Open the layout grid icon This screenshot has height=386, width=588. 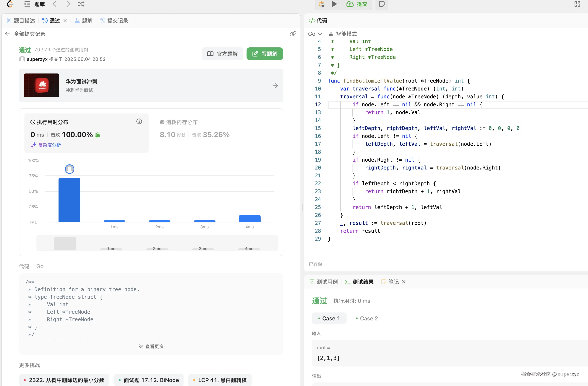[x=577, y=4]
